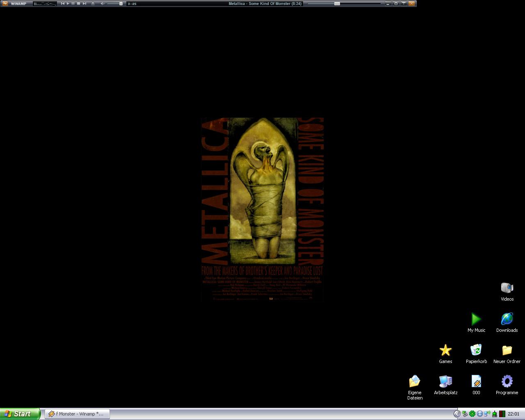Toggle Winamp always-on-top button

point(404,3)
